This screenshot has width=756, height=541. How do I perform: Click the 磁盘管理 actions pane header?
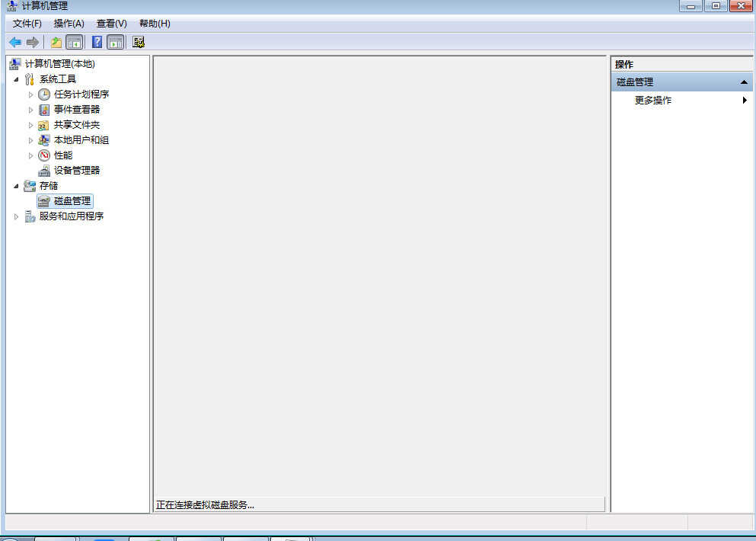(x=681, y=82)
